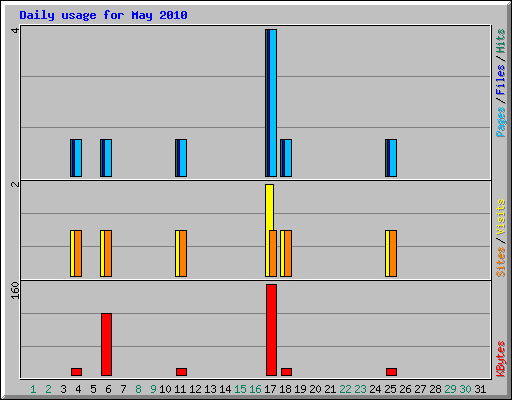Select day label "20" on the x-axis
Screen dimensions: 512x400
coord(315,389)
